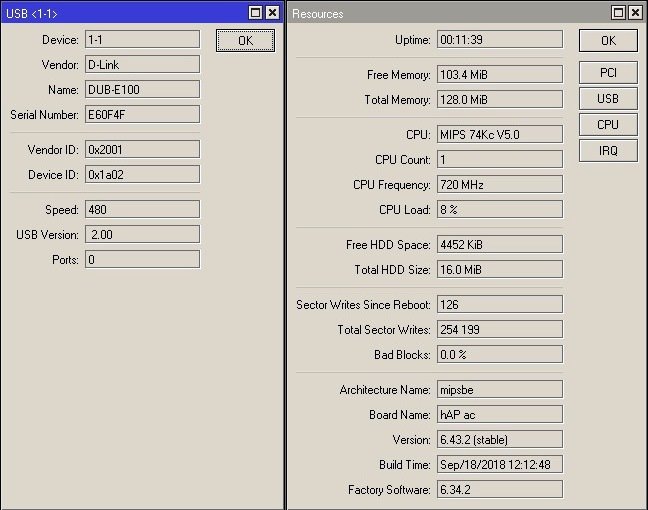This screenshot has height=510, width=648.
Task: Click the Device ID field 0x1a02
Action: coord(141,174)
